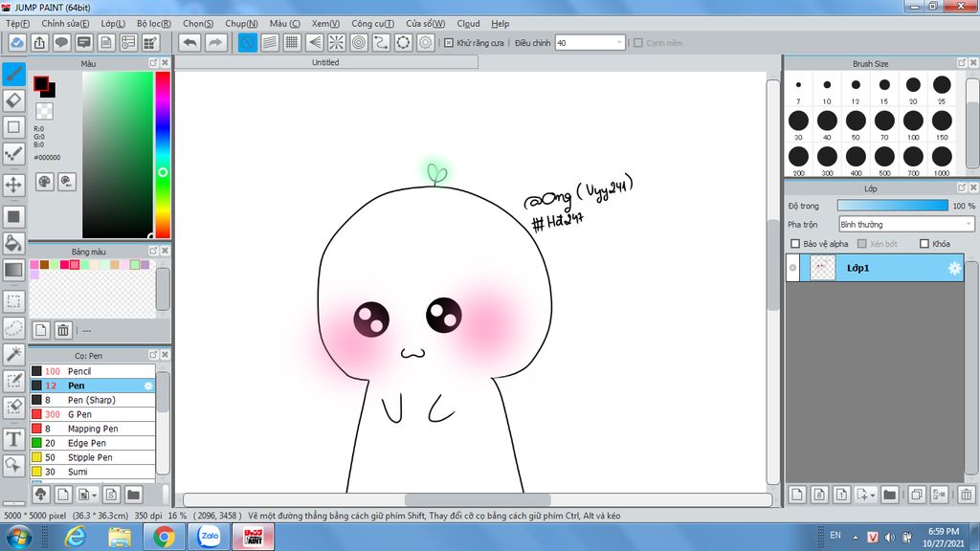Open Google Chrome from the taskbar
The image size is (980, 551).
pyautogui.click(x=164, y=537)
